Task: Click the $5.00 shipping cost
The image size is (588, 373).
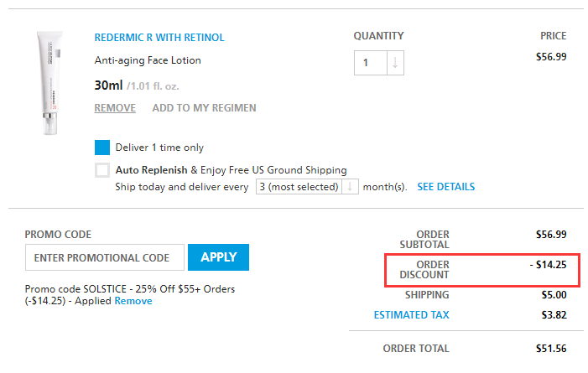Action: [552, 295]
